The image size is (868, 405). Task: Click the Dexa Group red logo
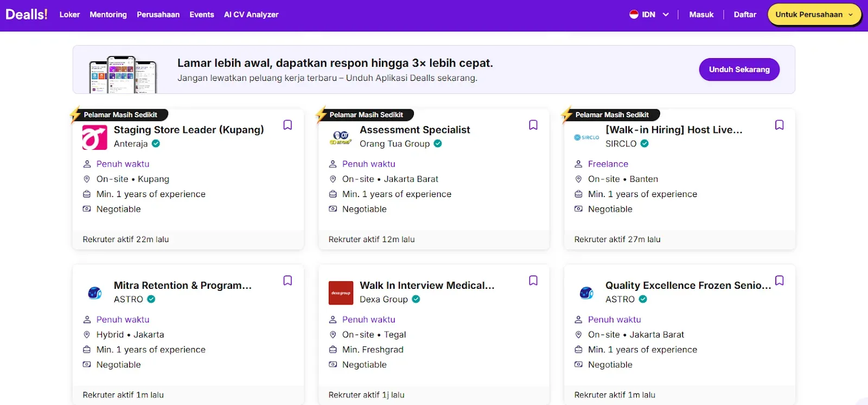(x=341, y=293)
